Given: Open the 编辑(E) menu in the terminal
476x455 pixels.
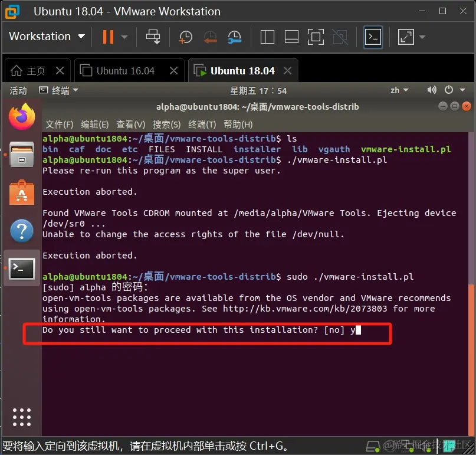Looking at the screenshot, I should click(x=95, y=125).
